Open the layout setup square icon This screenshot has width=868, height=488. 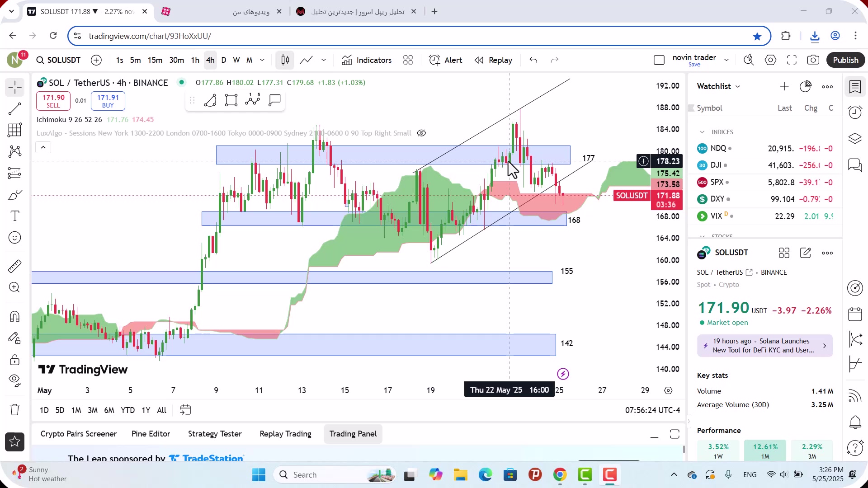click(x=659, y=60)
